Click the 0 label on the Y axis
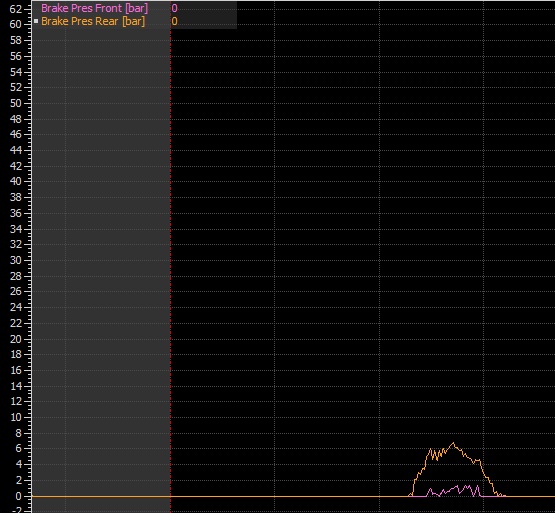The width and height of the screenshot is (555, 513). (18, 496)
